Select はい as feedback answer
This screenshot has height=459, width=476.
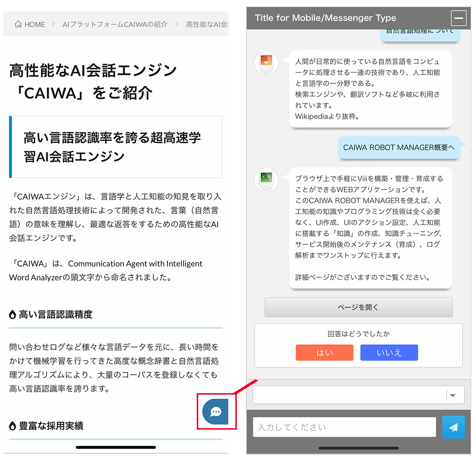(x=324, y=353)
